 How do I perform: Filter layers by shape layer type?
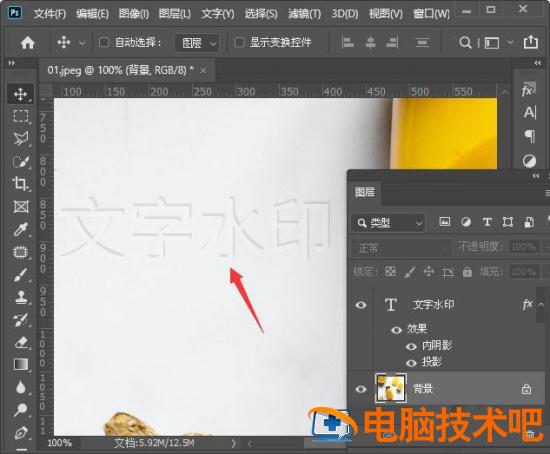(508, 222)
